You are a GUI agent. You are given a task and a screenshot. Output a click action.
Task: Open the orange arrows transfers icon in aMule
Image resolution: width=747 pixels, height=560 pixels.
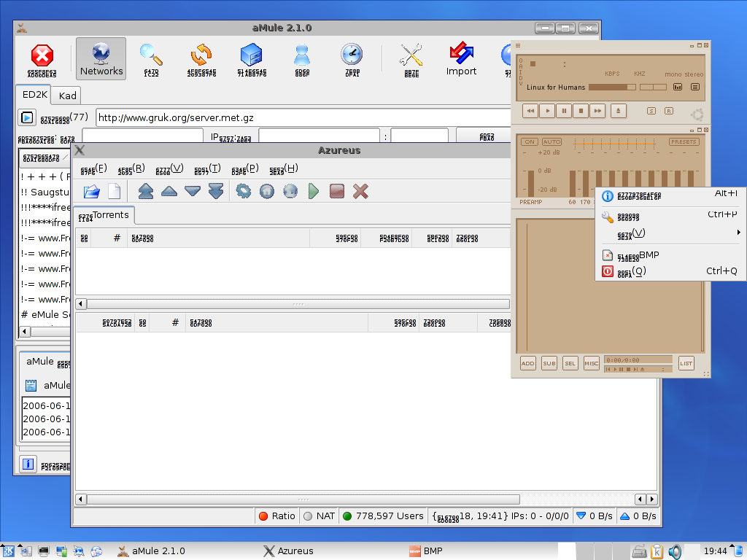(201, 59)
